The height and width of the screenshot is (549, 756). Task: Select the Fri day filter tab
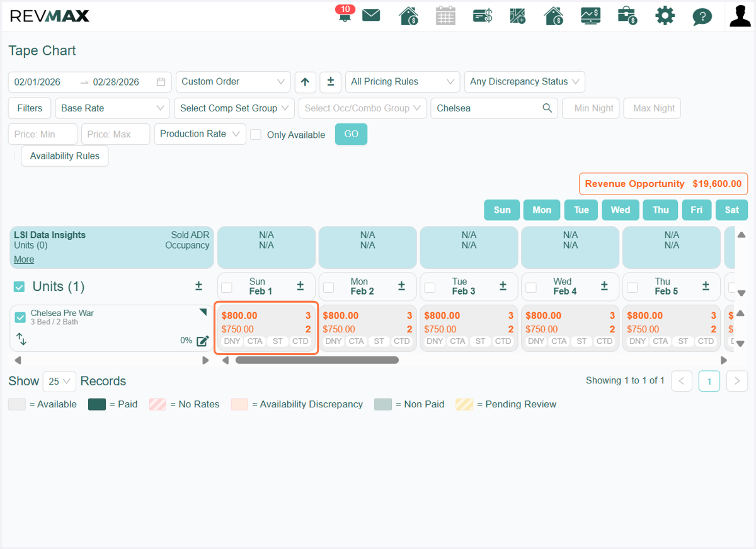pos(697,210)
